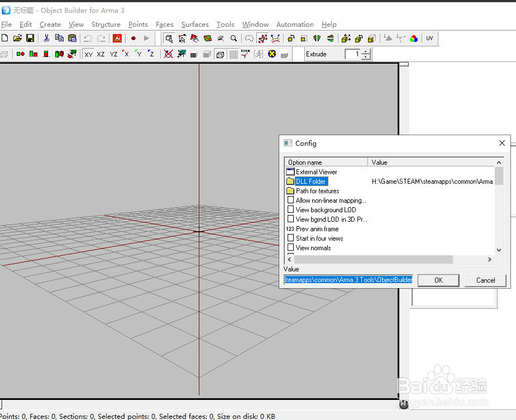This screenshot has height=420, width=516.
Task: Create a new file from the toolbar
Action: click(4, 38)
